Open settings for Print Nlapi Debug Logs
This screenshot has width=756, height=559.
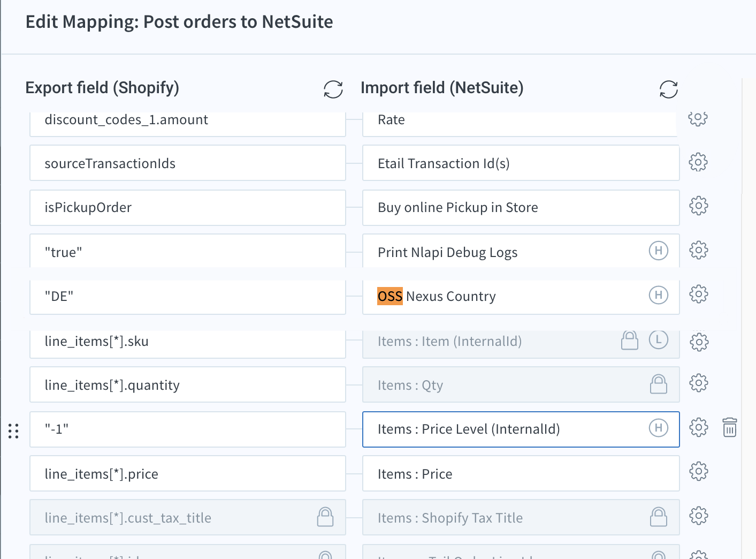(698, 250)
